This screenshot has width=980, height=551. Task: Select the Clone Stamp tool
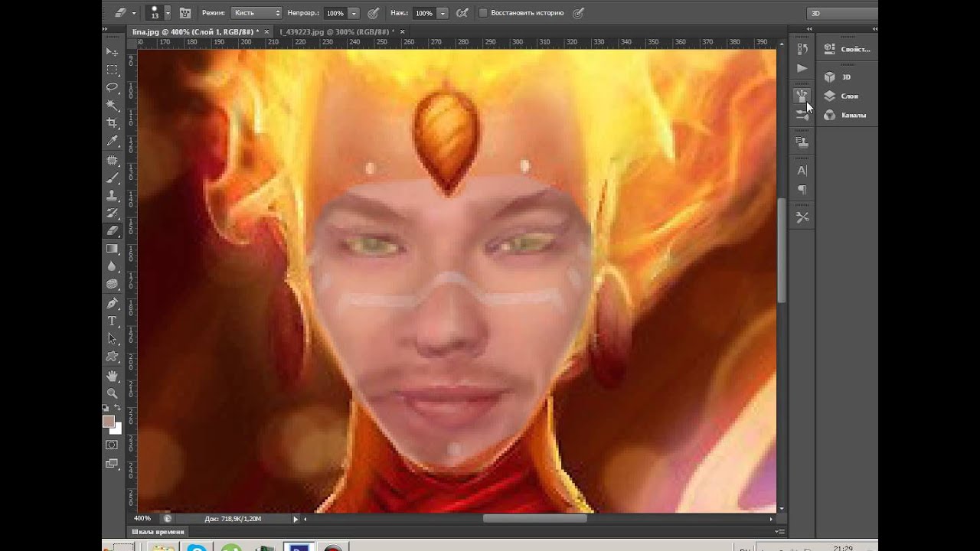[112, 195]
